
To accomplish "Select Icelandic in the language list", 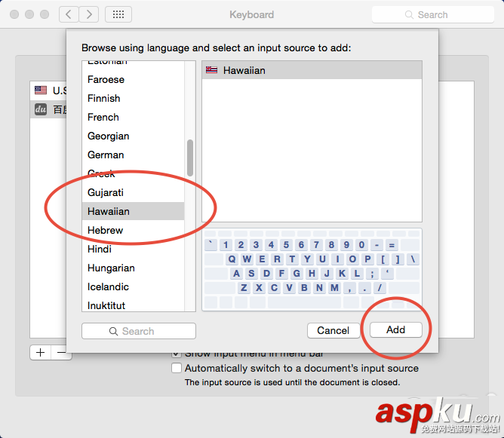I will pyautogui.click(x=133, y=286).
